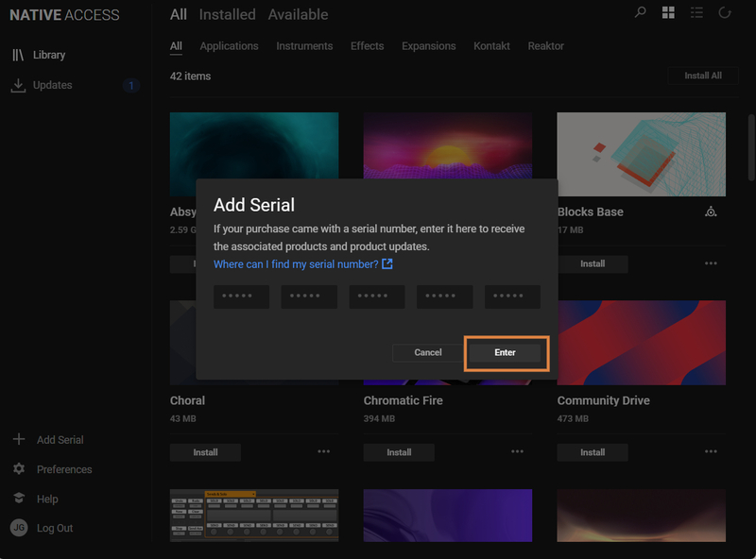Image resolution: width=756 pixels, height=559 pixels.
Task: Open Preferences via the gear icon
Action: [18, 469]
